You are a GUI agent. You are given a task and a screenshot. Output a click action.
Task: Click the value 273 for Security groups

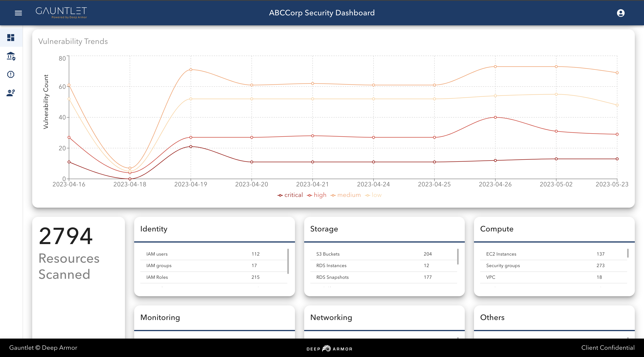pyautogui.click(x=600, y=266)
